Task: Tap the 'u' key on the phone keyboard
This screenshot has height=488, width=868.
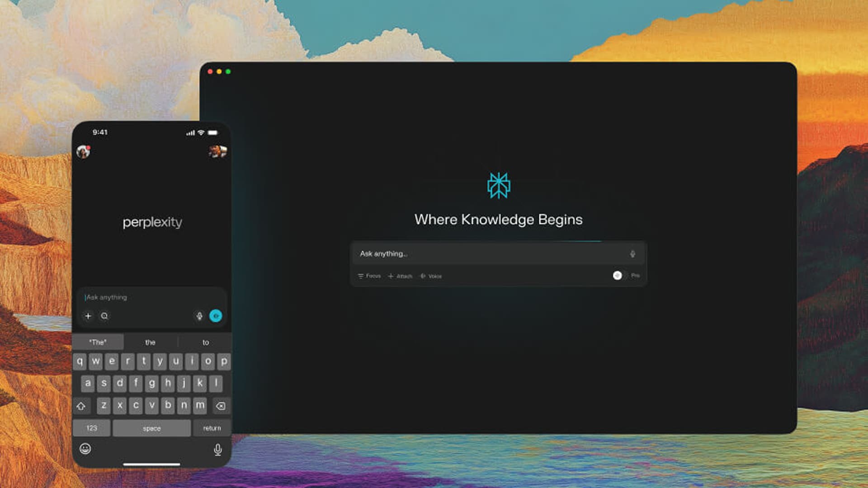Action: tap(176, 361)
